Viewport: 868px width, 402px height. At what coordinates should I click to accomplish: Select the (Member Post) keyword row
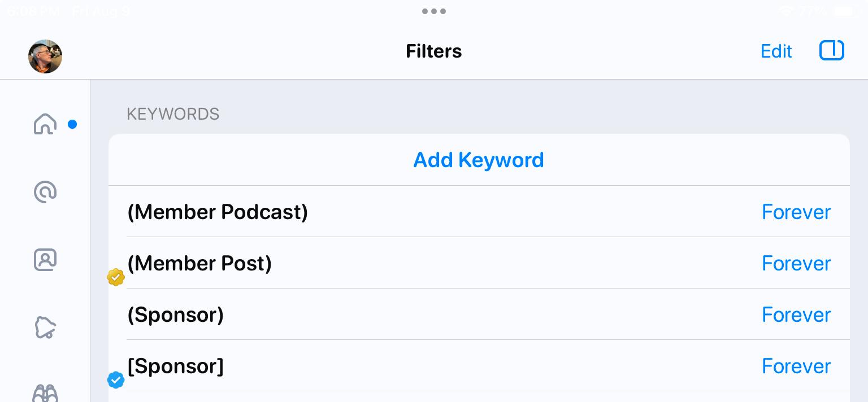tap(479, 263)
